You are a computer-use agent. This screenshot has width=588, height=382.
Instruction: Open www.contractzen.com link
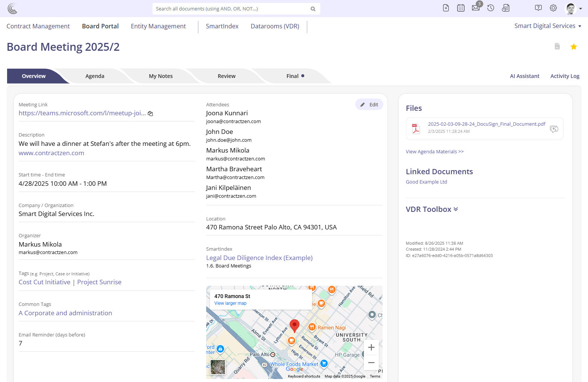pos(51,153)
